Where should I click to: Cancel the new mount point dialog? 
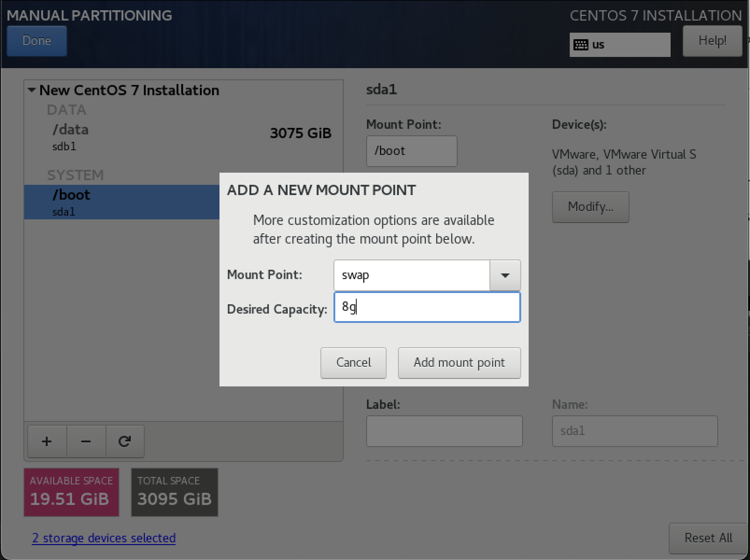pos(353,363)
